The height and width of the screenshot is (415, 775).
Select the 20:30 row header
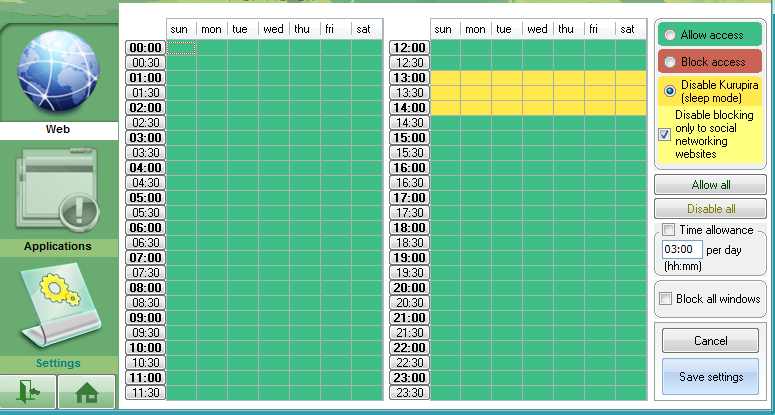410,303
